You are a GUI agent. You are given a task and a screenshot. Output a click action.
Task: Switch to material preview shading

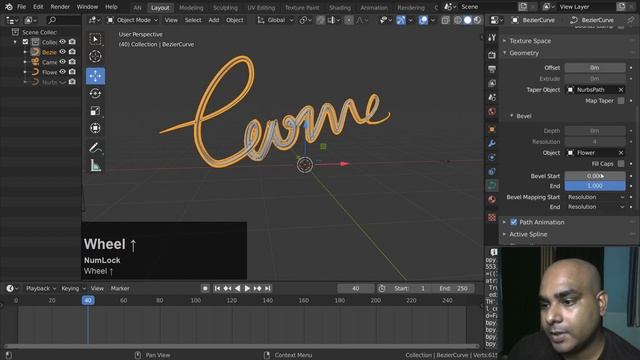(477, 20)
